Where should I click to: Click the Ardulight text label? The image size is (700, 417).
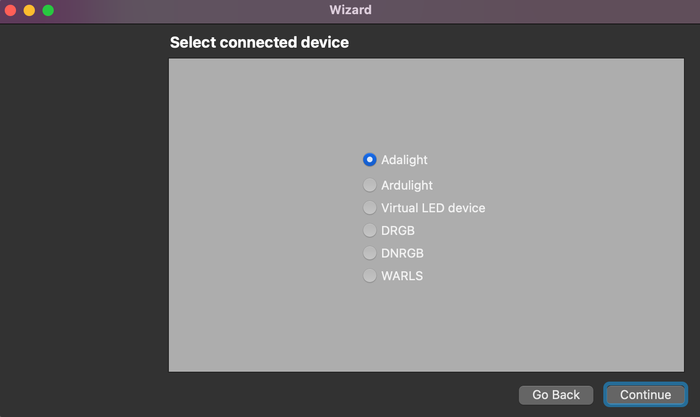[407, 185]
